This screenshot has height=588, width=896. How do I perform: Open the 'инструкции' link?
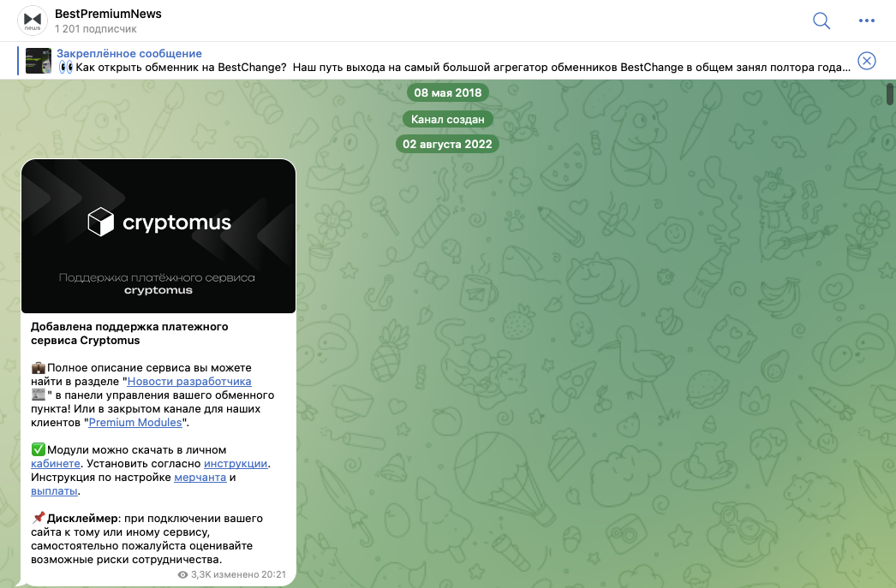pos(236,464)
